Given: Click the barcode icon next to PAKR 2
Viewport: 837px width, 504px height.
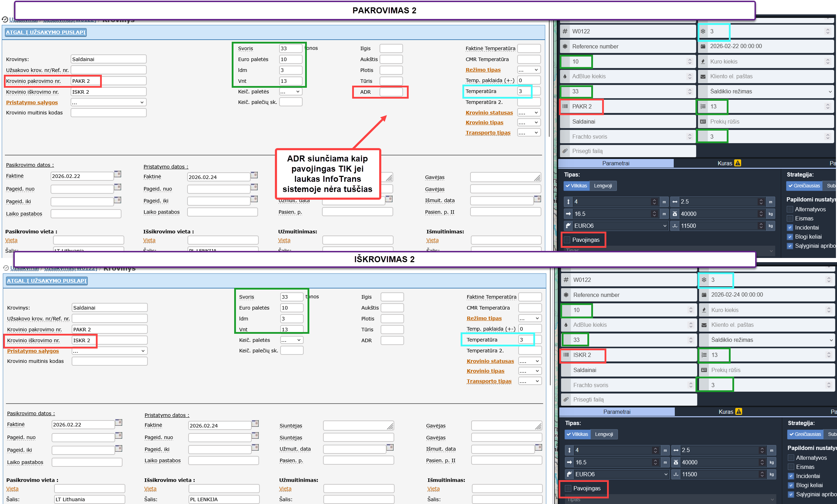Looking at the screenshot, I should coord(565,106).
